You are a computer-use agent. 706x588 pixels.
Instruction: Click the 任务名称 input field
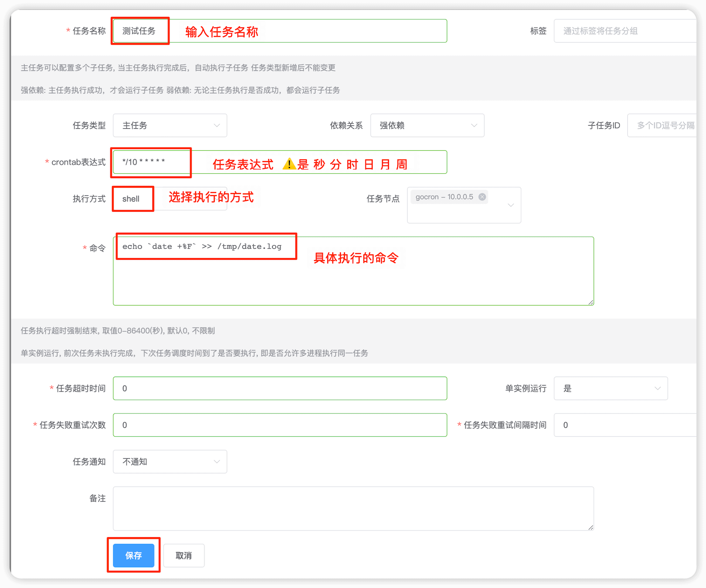336,31
